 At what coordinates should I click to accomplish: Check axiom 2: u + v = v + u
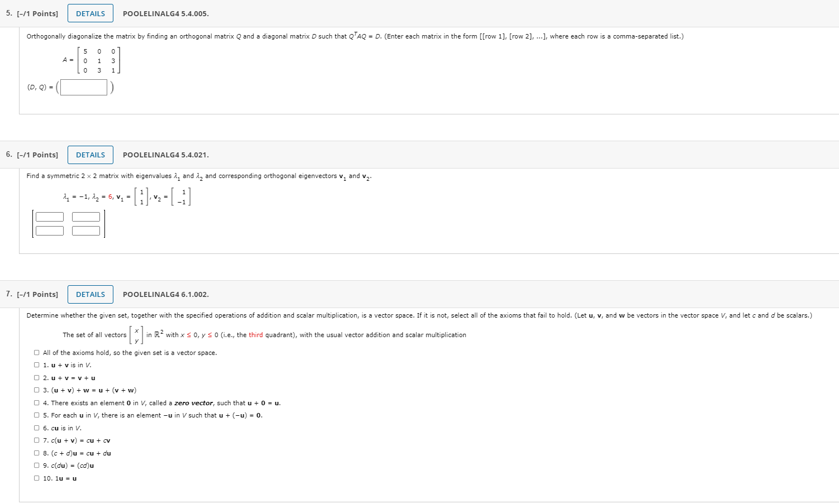(x=36, y=378)
